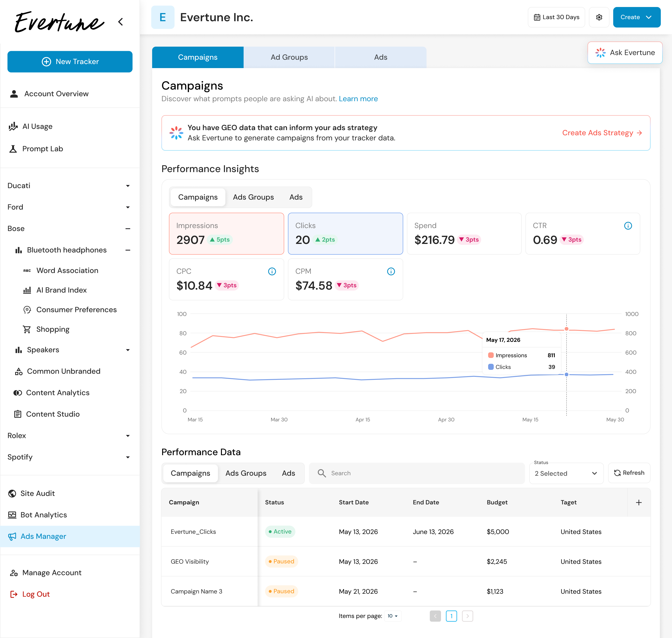
Task: Collapse the Bose tracker
Action: [x=128, y=229]
